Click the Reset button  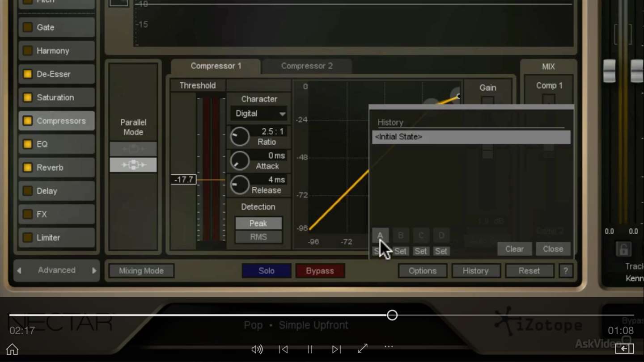(x=529, y=271)
